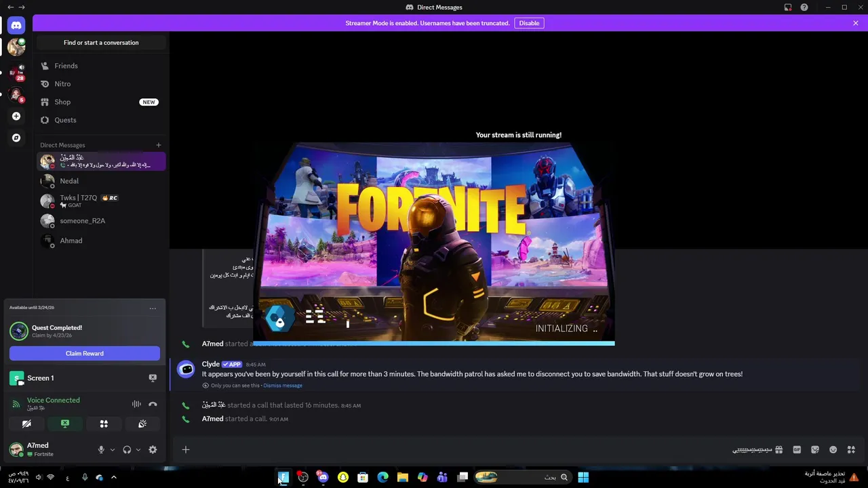Open the quest card three-dots options
This screenshot has width=868, height=488.
(153, 308)
